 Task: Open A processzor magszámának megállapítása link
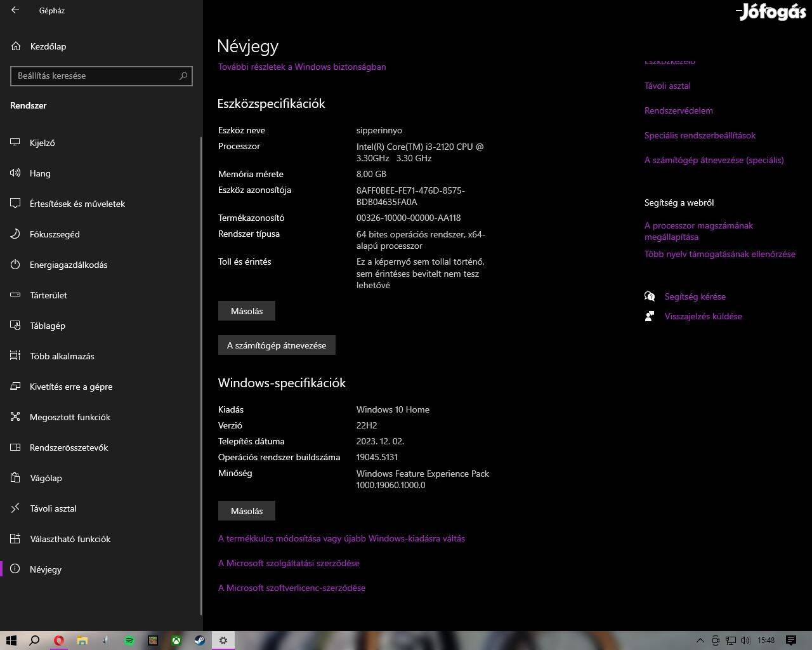pos(699,231)
